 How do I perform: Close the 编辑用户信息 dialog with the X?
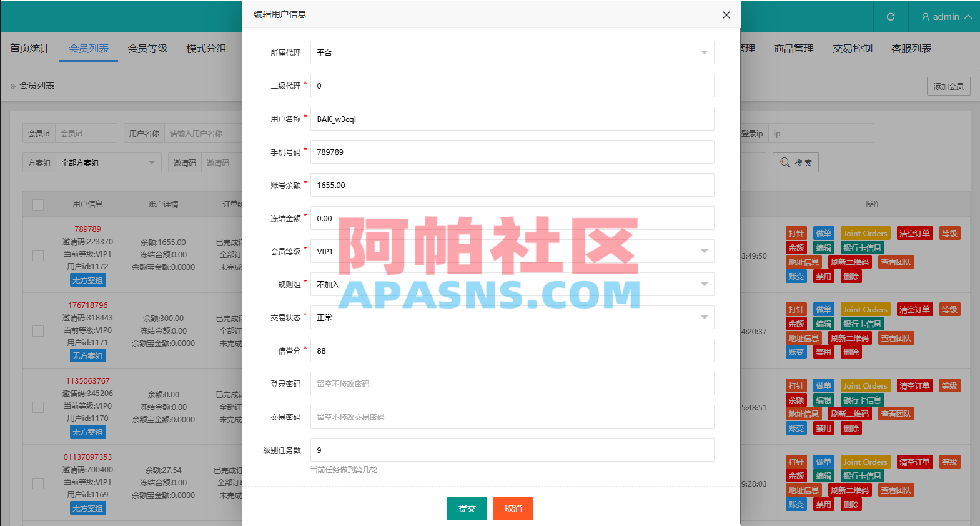[x=726, y=15]
